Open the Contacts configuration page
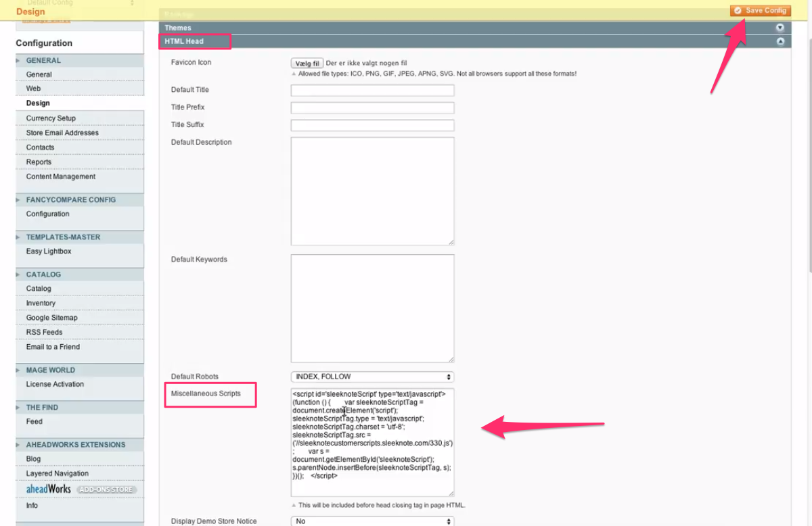 pyautogui.click(x=40, y=147)
